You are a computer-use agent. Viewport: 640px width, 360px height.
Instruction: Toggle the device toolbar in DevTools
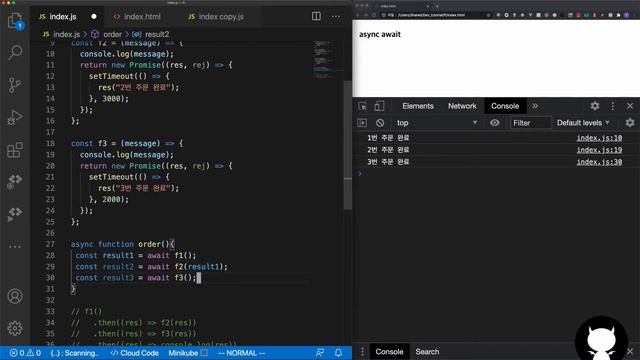click(x=379, y=106)
